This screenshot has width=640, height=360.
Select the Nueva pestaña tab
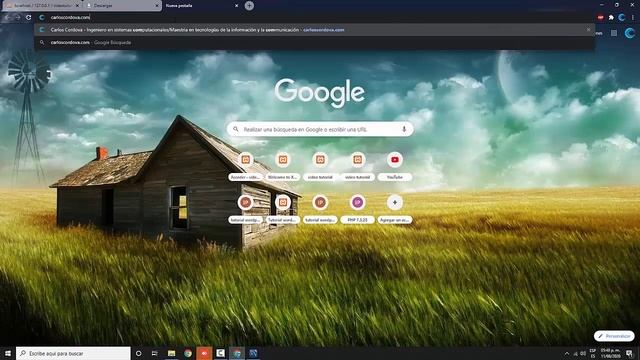tap(202, 6)
